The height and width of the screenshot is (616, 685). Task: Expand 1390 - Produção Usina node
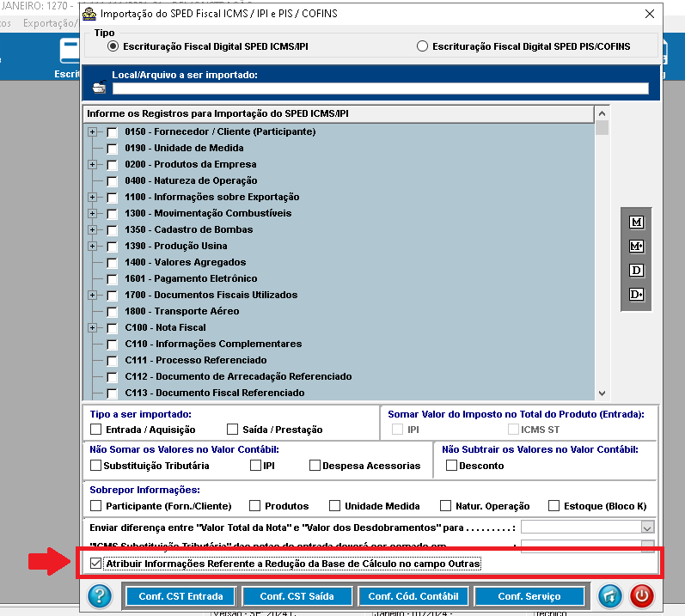click(x=92, y=247)
